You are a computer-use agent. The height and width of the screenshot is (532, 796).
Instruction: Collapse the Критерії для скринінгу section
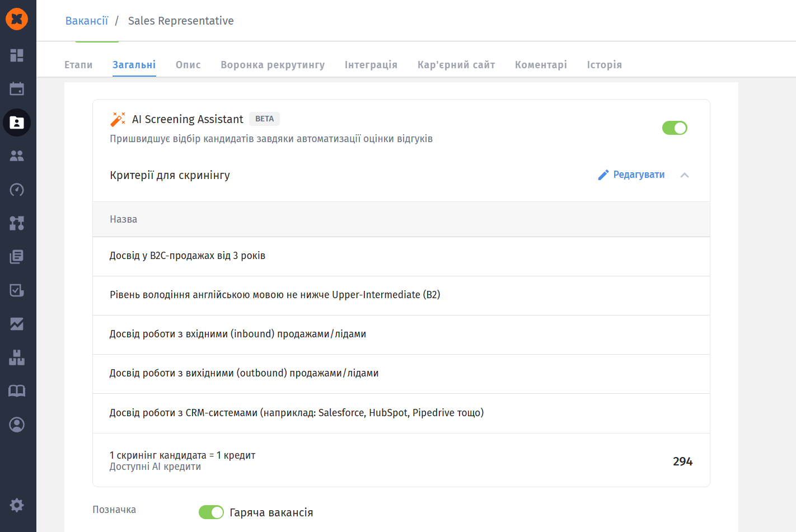(684, 175)
